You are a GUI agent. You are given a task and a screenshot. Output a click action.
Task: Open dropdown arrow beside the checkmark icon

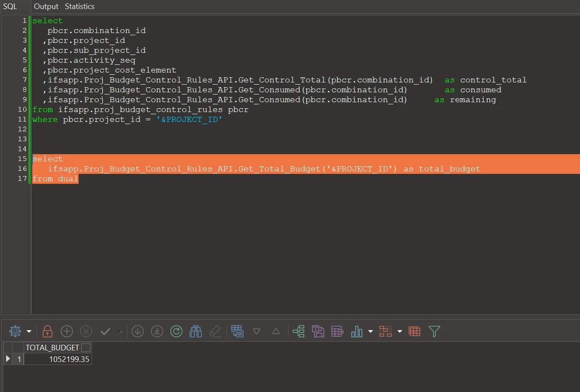point(120,331)
